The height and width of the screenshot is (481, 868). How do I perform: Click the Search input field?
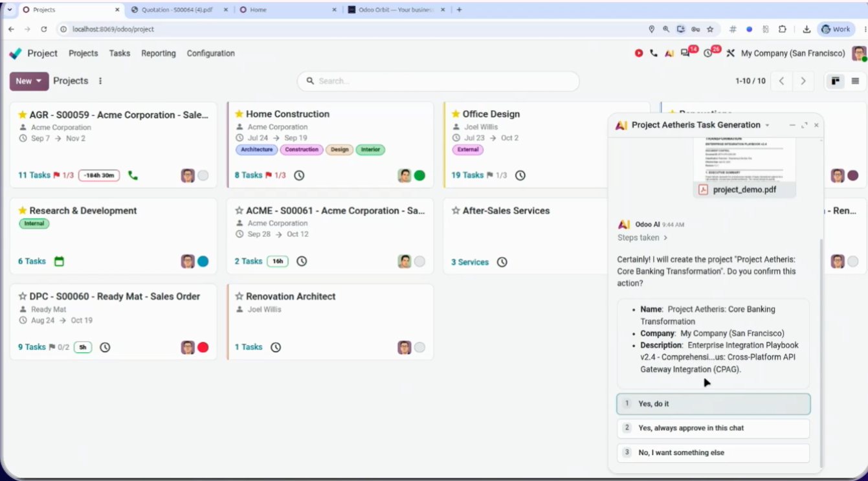[438, 81]
